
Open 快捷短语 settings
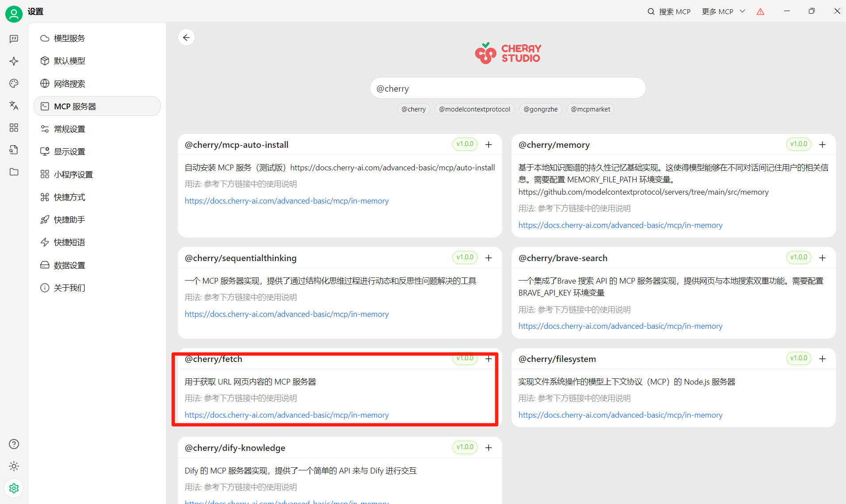point(97,242)
